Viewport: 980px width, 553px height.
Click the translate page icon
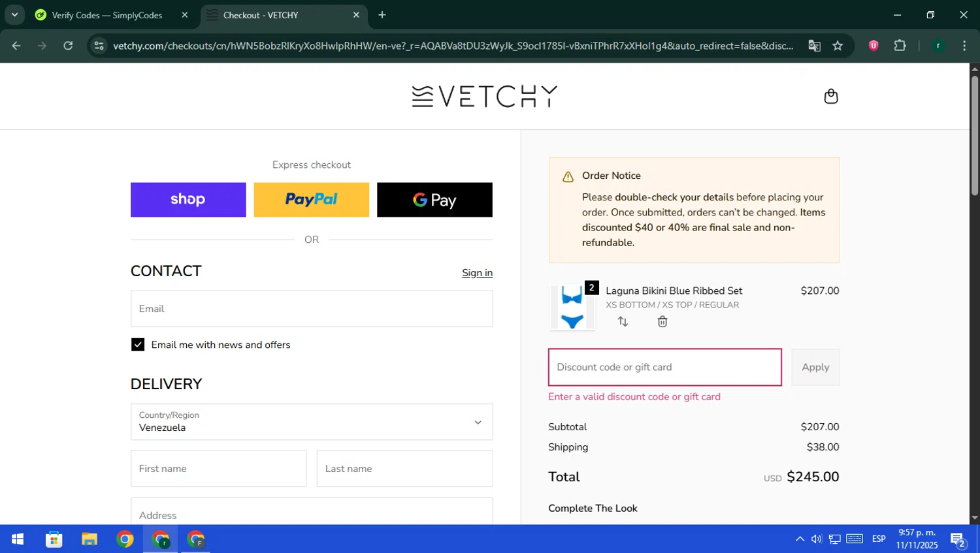pos(814,46)
